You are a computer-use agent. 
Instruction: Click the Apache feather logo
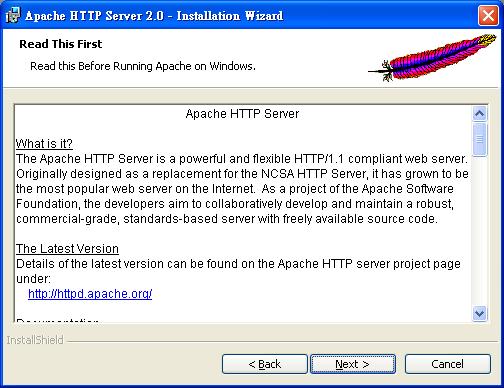click(x=432, y=57)
